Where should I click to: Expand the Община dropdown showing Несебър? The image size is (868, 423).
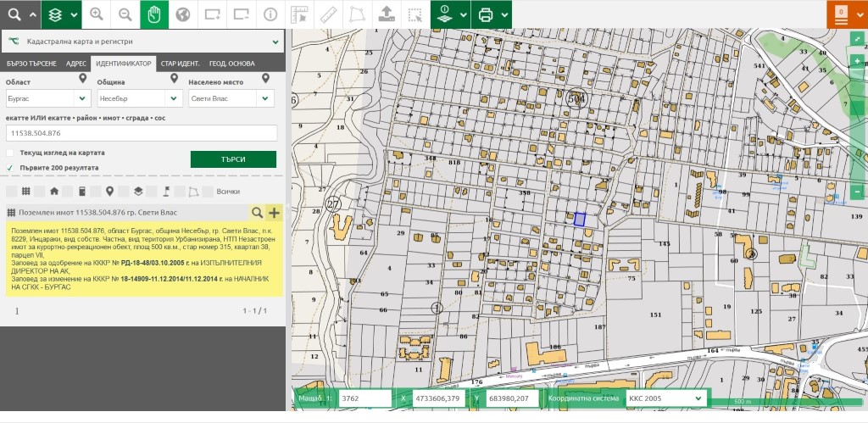139,98
